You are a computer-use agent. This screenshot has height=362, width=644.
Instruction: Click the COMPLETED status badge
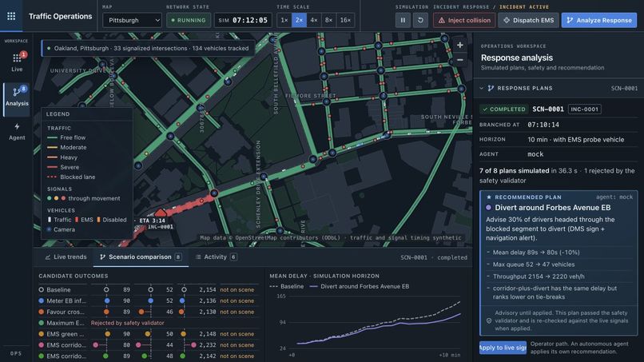504,109
